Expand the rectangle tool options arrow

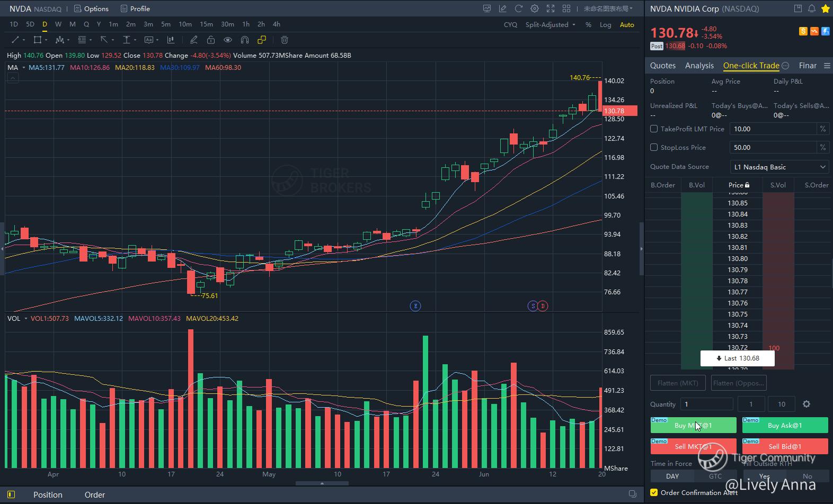[46, 40]
